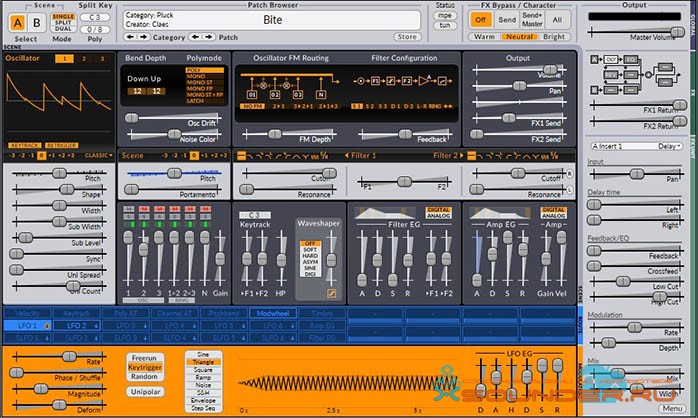Click the arrow on SLFO 1 source

click(47, 338)
